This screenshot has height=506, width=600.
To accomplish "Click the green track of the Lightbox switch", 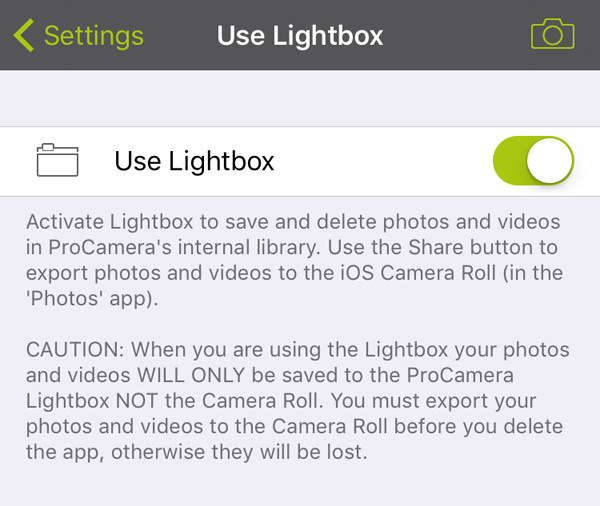I will tap(510, 161).
